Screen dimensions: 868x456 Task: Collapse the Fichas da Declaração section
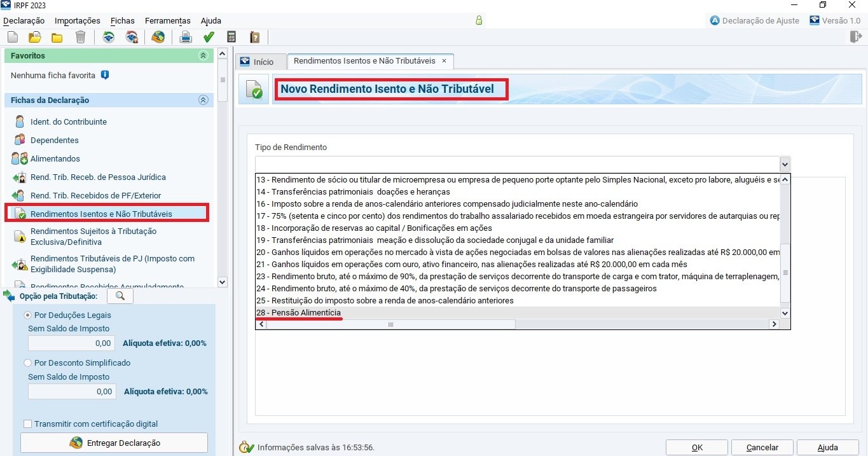(x=203, y=100)
